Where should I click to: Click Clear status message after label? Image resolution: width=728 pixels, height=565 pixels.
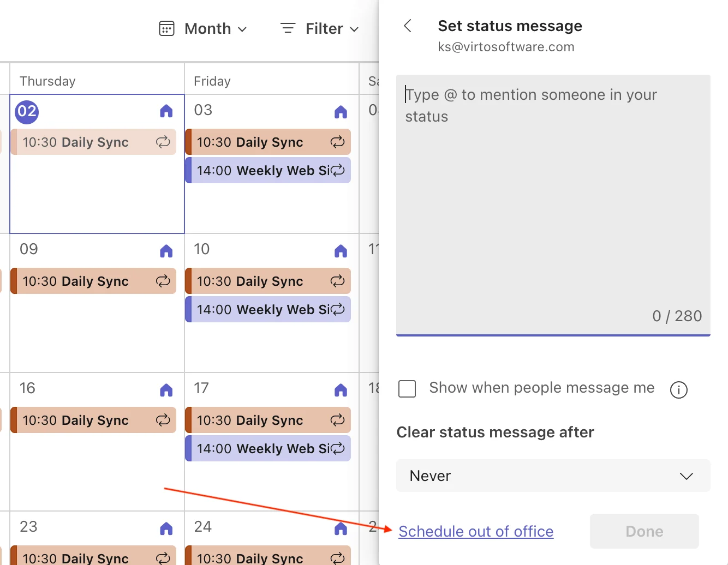(495, 432)
